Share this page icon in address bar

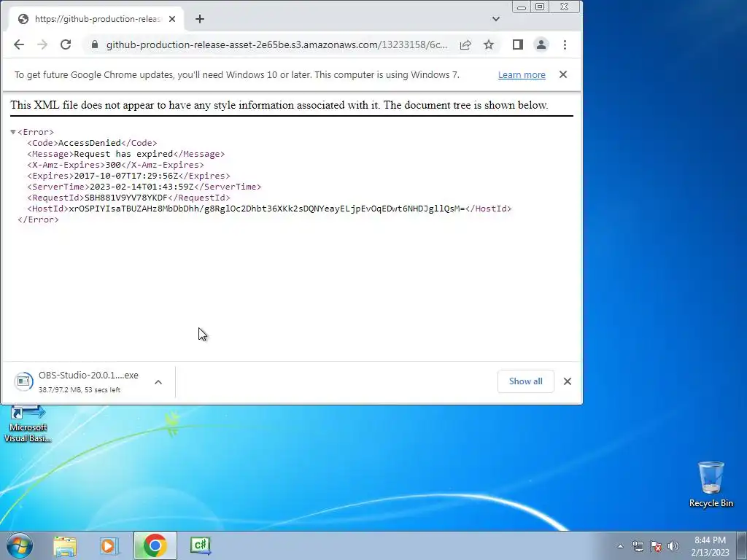[465, 44]
